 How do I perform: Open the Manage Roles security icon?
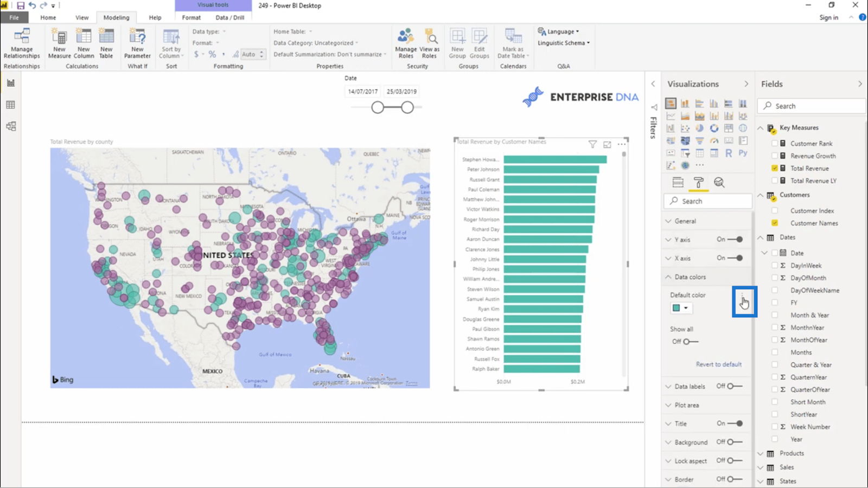point(406,44)
